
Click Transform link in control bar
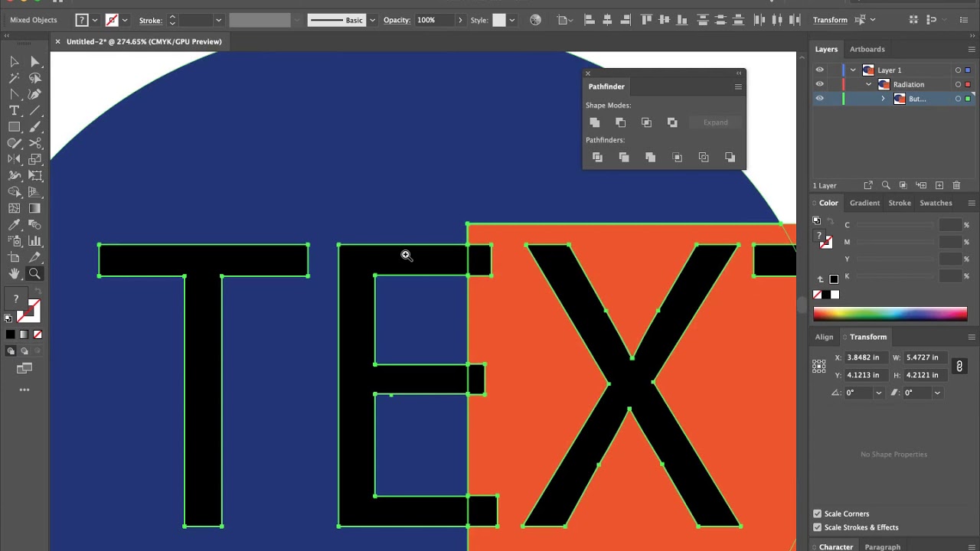pyautogui.click(x=830, y=20)
